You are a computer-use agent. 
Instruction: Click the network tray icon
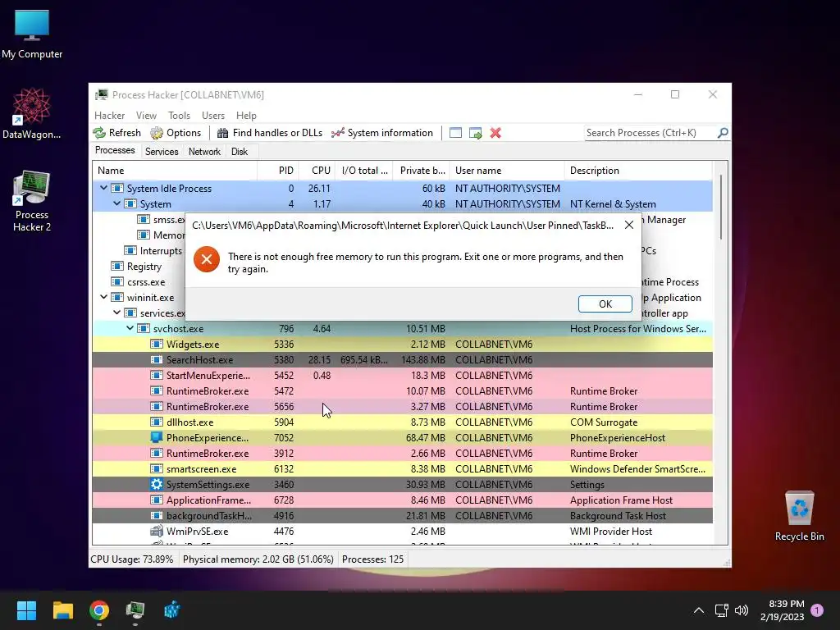[x=721, y=610]
